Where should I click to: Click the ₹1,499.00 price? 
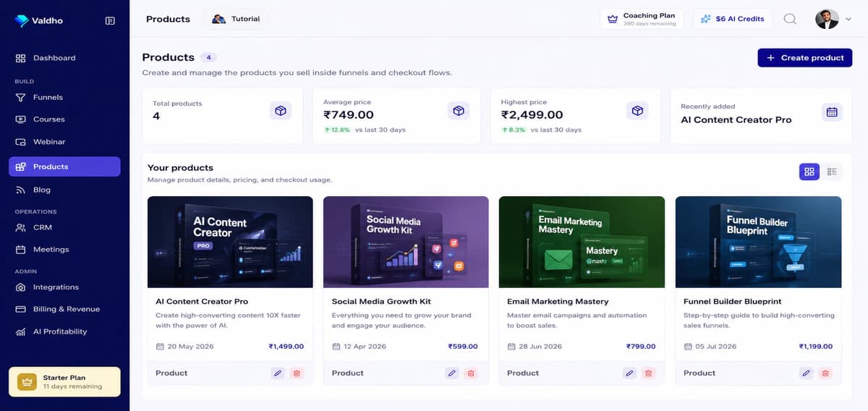286,347
